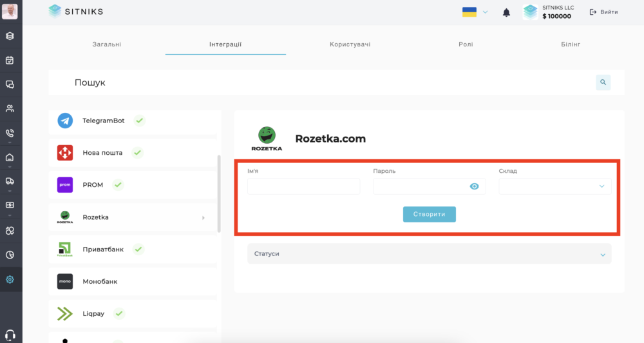This screenshot has width=644, height=343.
Task: Open the phone calls sidebar icon
Action: (x=10, y=133)
